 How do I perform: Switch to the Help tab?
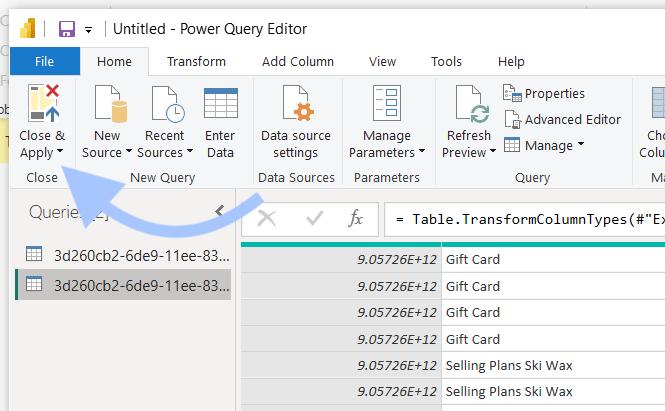coord(511,62)
